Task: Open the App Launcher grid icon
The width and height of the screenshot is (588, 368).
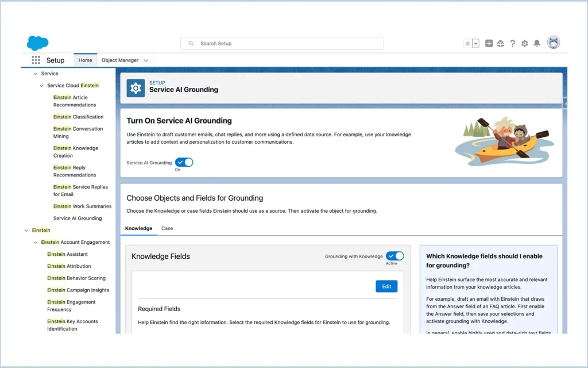Action: [36, 60]
